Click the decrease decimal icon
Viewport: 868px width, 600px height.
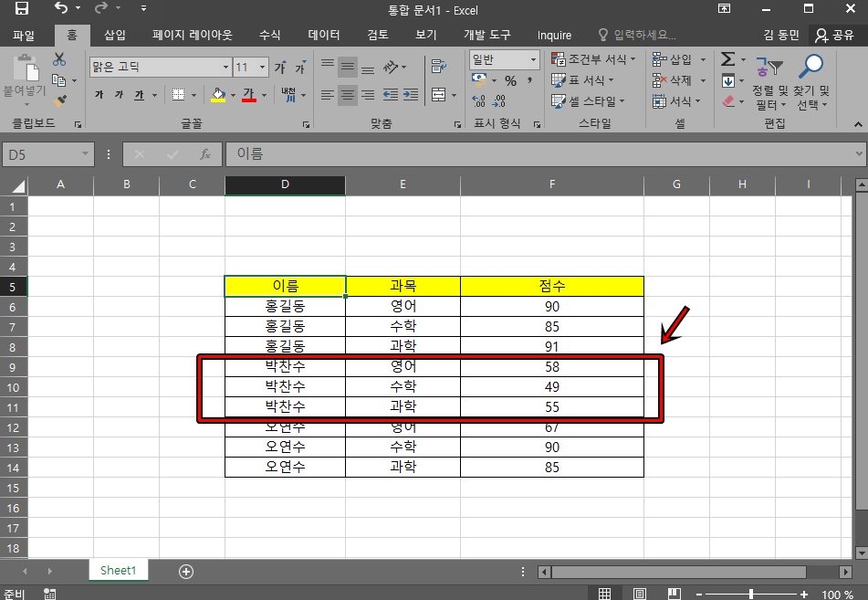pyautogui.click(x=498, y=100)
